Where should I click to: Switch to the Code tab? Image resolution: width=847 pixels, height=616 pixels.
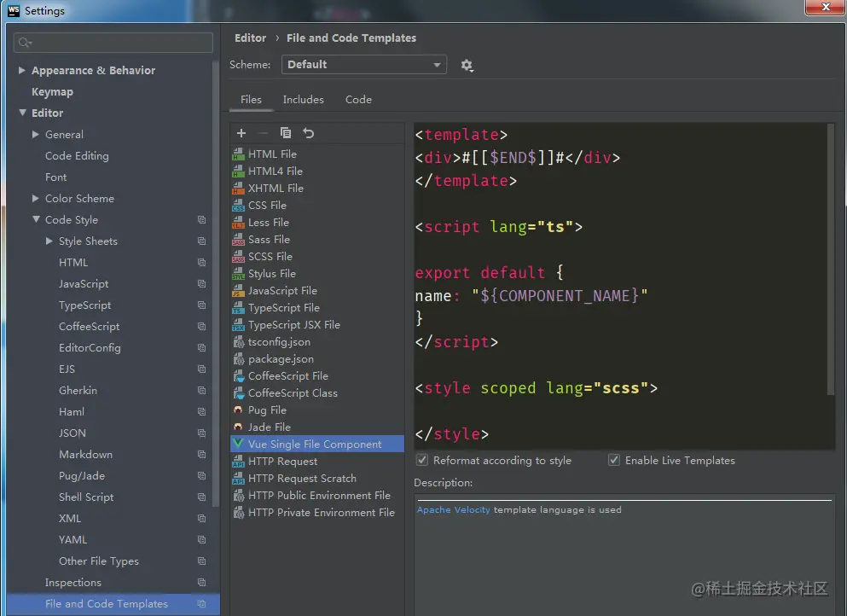click(358, 100)
